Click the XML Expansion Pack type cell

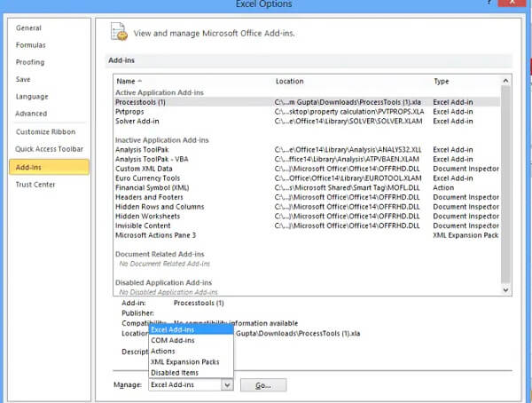coord(465,235)
